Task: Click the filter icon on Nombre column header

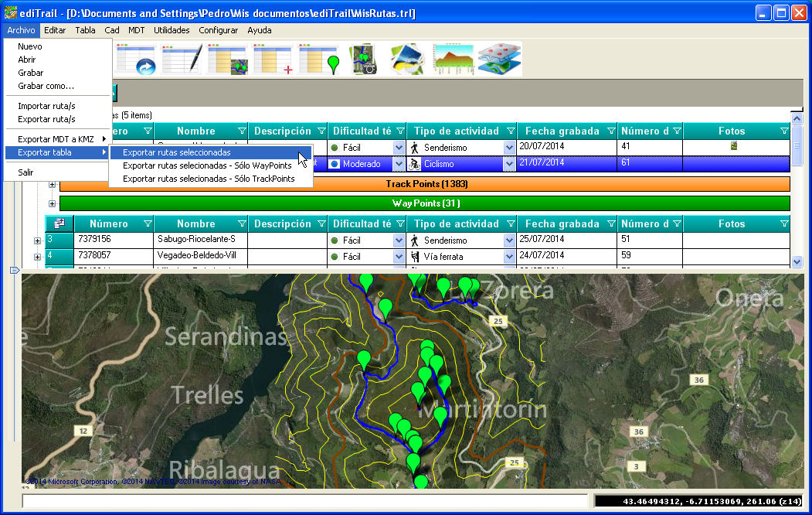Action: tap(242, 131)
